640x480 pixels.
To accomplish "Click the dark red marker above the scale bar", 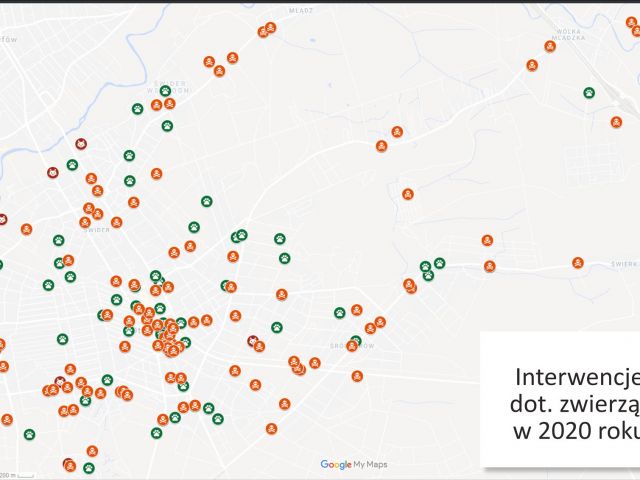I will (68, 463).
